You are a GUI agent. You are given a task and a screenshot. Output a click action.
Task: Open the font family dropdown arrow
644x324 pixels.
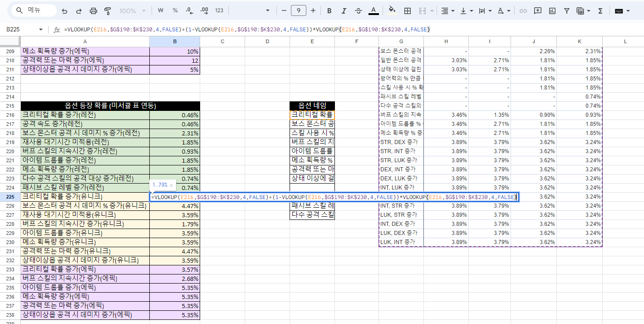tap(268, 10)
